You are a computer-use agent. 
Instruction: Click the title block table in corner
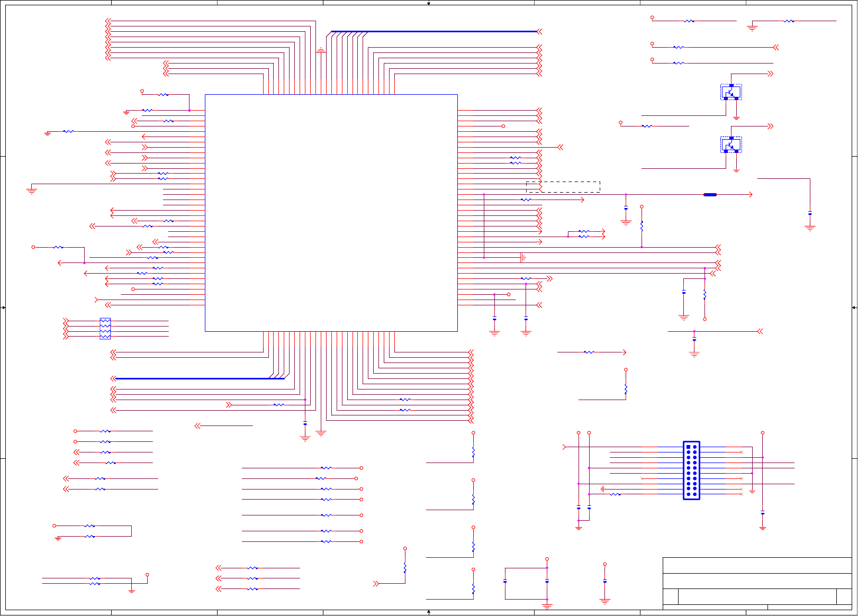pyautogui.click(x=757, y=583)
